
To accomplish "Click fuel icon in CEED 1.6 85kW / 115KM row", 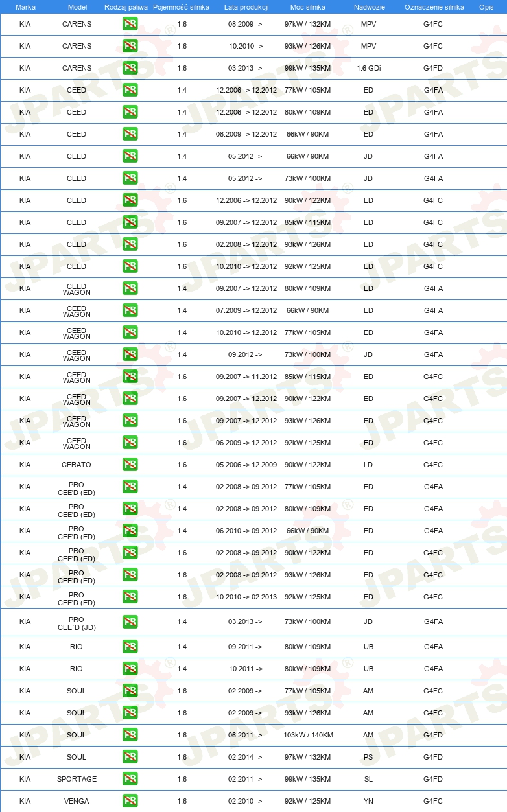I will [x=130, y=222].
